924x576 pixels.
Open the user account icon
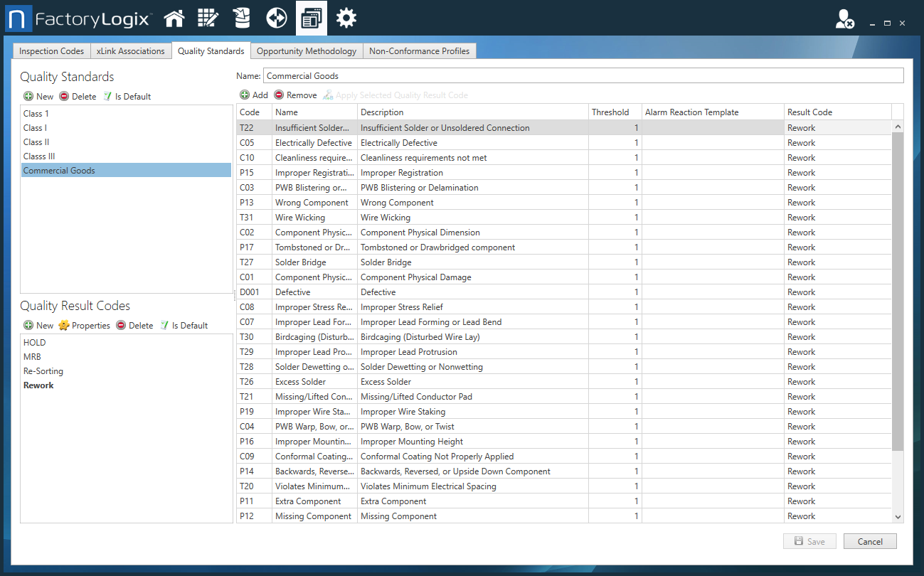point(844,20)
